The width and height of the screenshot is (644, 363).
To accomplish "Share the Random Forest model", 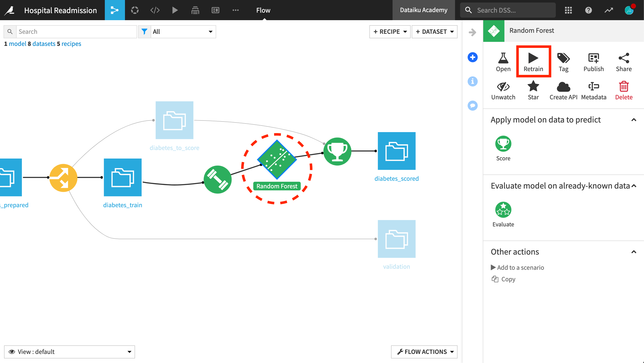I will 624,62.
